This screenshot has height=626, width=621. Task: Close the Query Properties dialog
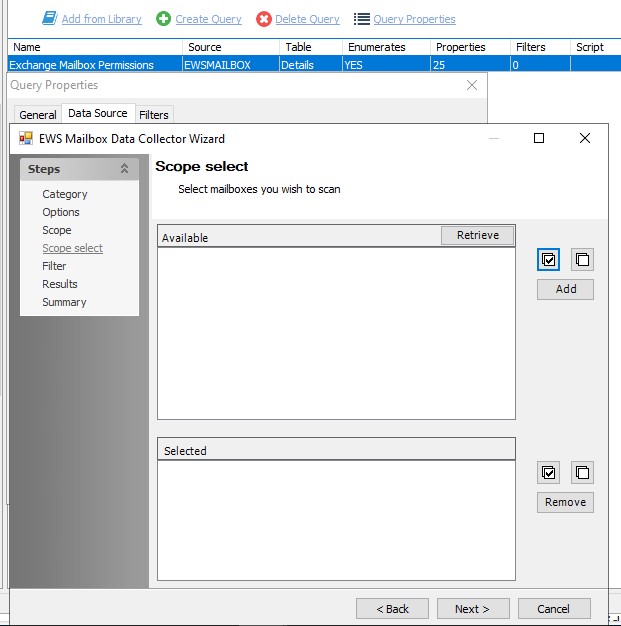[472, 86]
